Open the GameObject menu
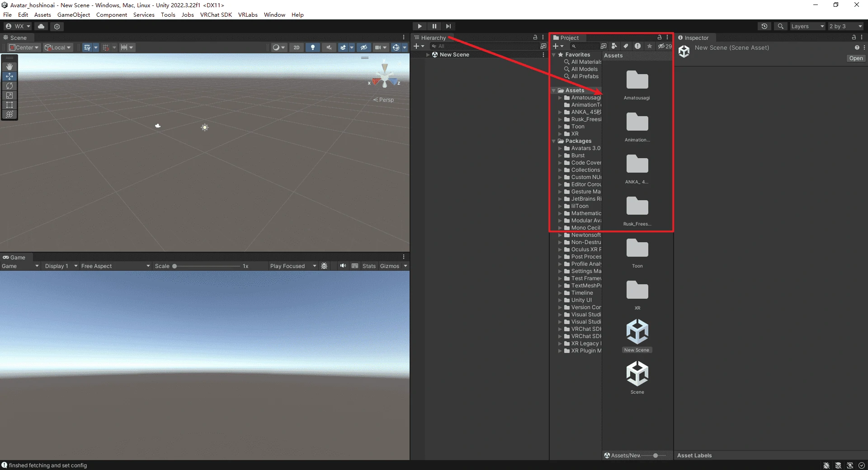The width and height of the screenshot is (868, 470). pyautogui.click(x=74, y=15)
